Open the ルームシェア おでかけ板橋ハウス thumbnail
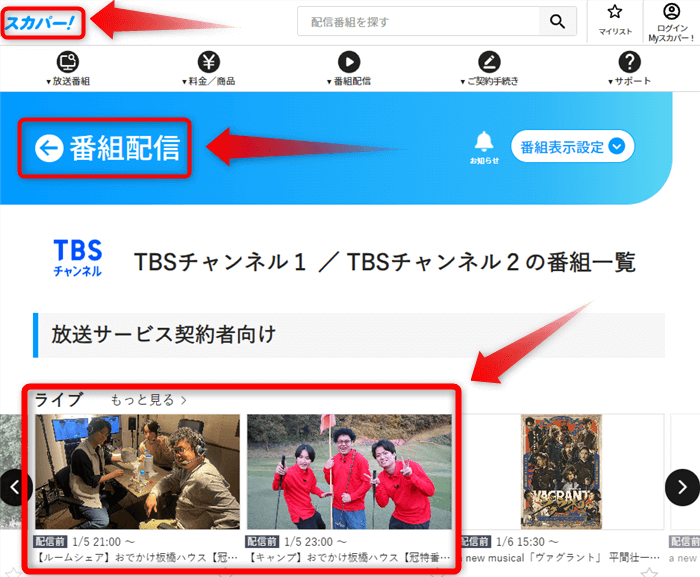Viewport: 700px width, 577px height. tap(138, 472)
